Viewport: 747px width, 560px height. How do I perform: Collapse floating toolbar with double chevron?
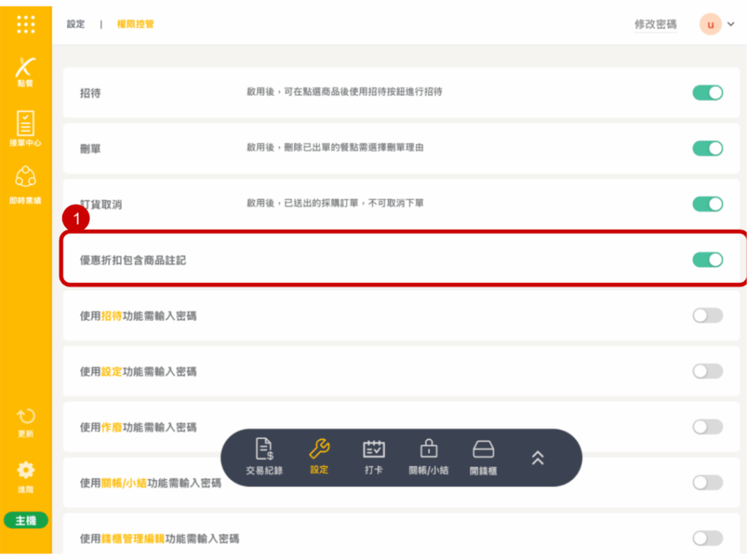click(538, 457)
